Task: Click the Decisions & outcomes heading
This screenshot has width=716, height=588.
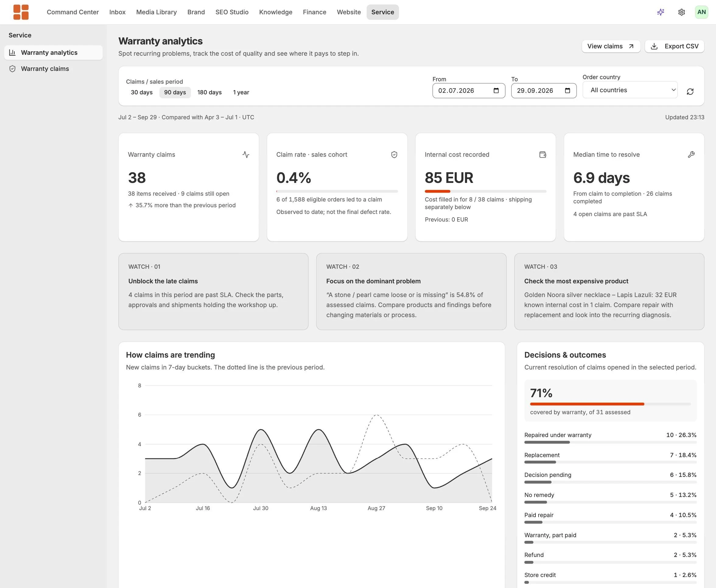Action: click(565, 355)
